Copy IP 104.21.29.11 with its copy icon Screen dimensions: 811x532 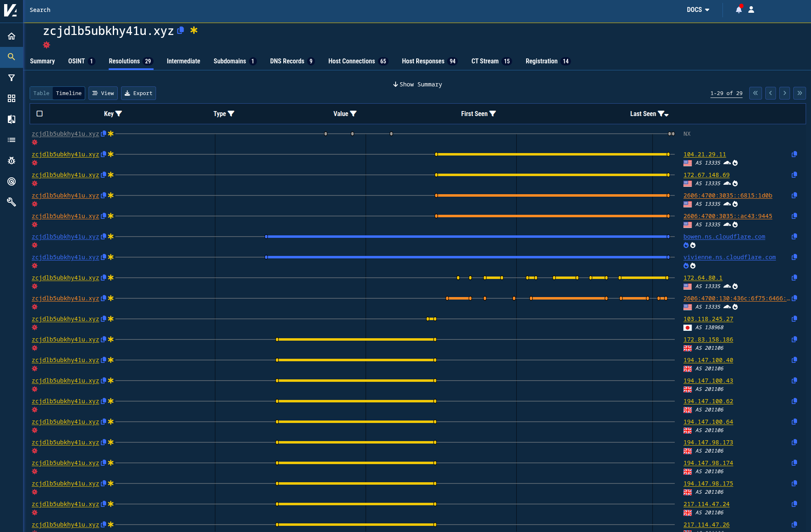coord(794,154)
